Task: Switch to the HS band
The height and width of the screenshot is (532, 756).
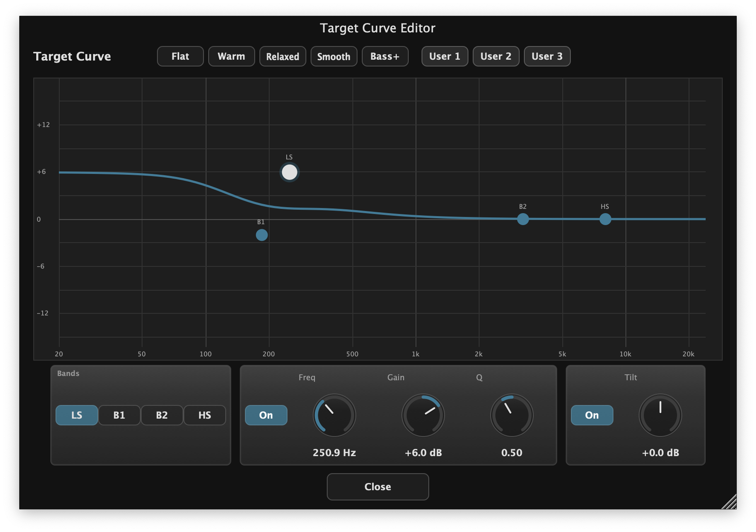Action: point(205,415)
